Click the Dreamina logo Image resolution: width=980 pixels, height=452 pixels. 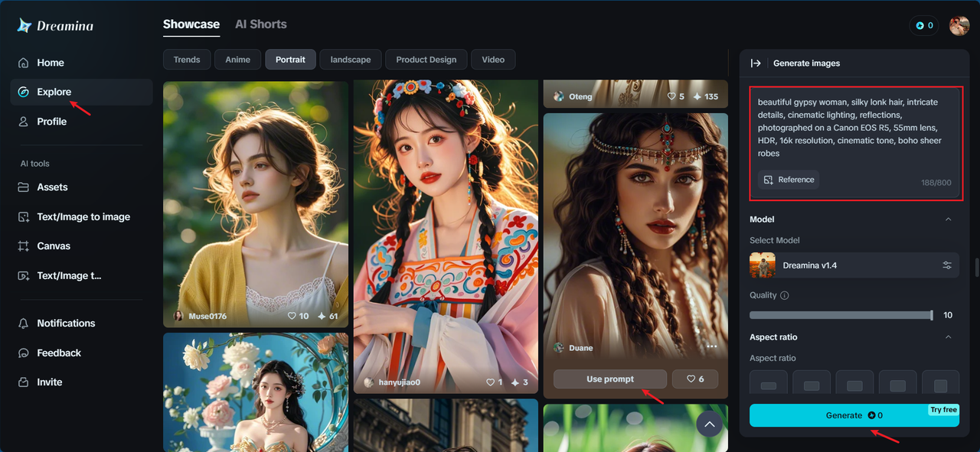pos(55,26)
